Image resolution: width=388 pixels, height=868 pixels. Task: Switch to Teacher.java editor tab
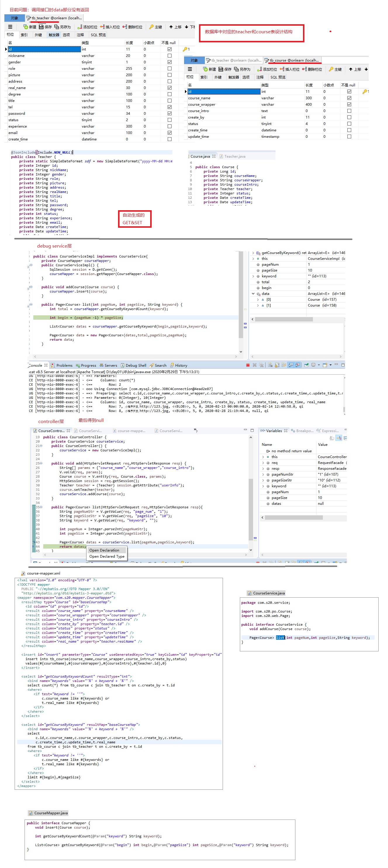point(233,156)
